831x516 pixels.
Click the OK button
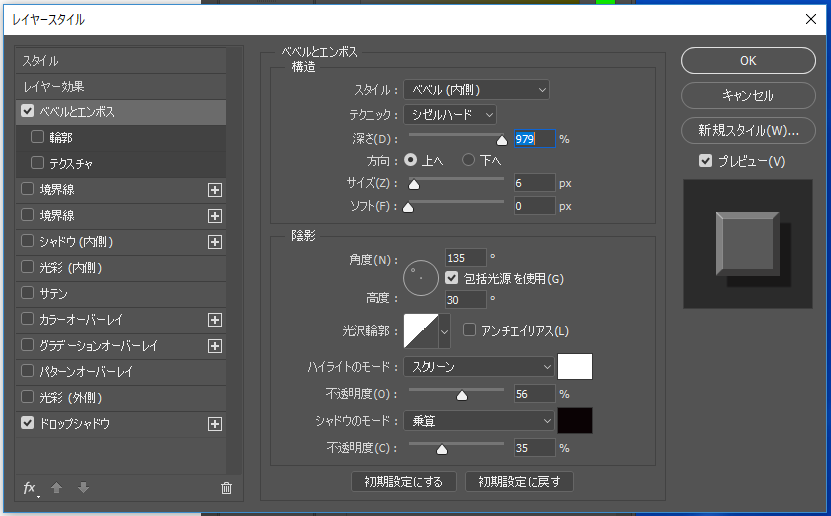point(748,61)
